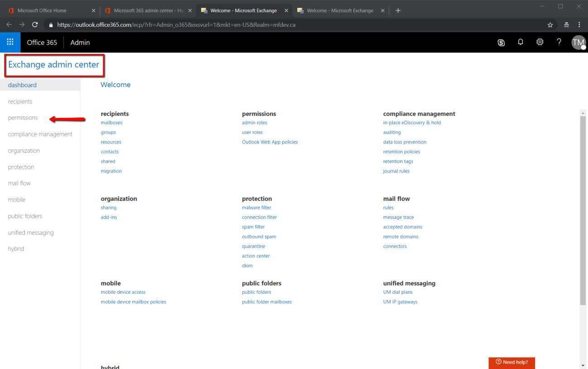Go back to the previous page
Screen dimensions: 588x369
9,25
